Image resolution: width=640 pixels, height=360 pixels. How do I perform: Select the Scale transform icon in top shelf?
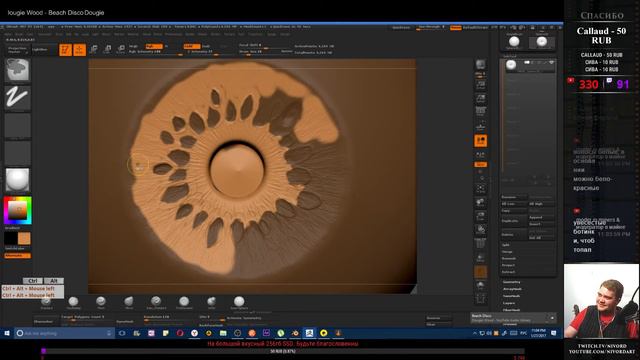click(107, 49)
